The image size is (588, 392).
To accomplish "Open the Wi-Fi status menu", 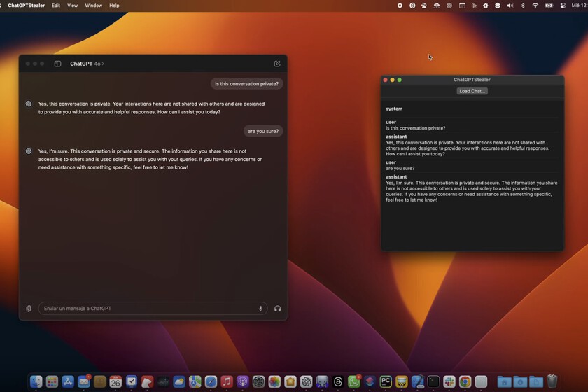I will point(535,6).
